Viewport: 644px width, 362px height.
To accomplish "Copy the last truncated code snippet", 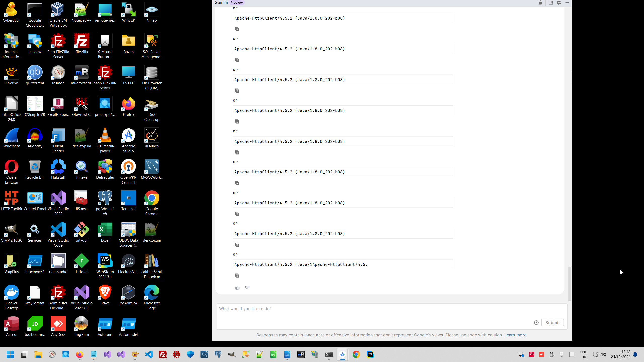I will point(237,276).
